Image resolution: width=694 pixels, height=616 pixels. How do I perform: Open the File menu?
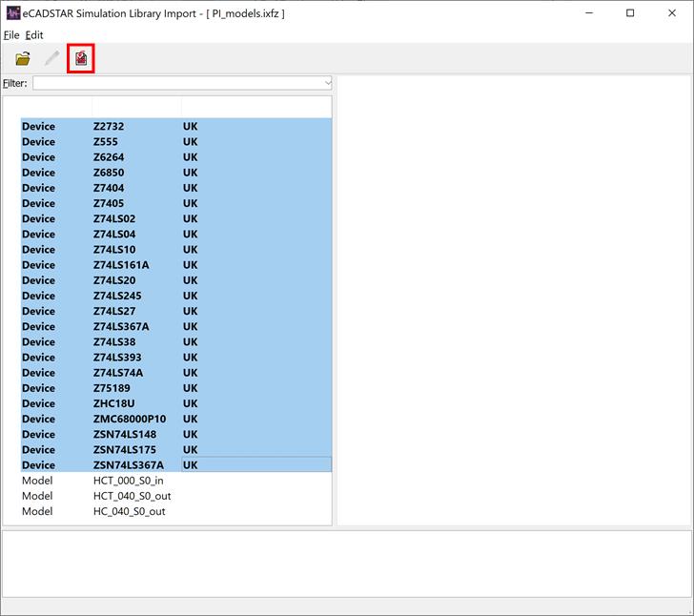[11, 35]
